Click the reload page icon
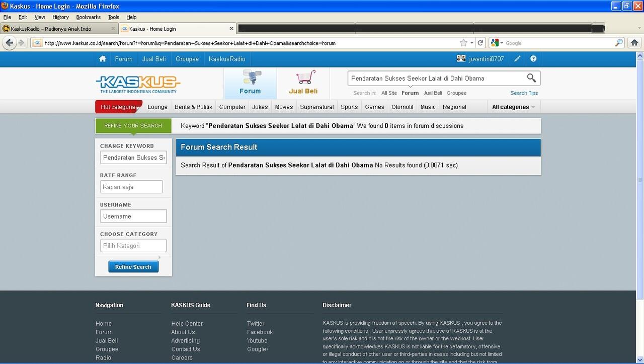 coord(480,43)
